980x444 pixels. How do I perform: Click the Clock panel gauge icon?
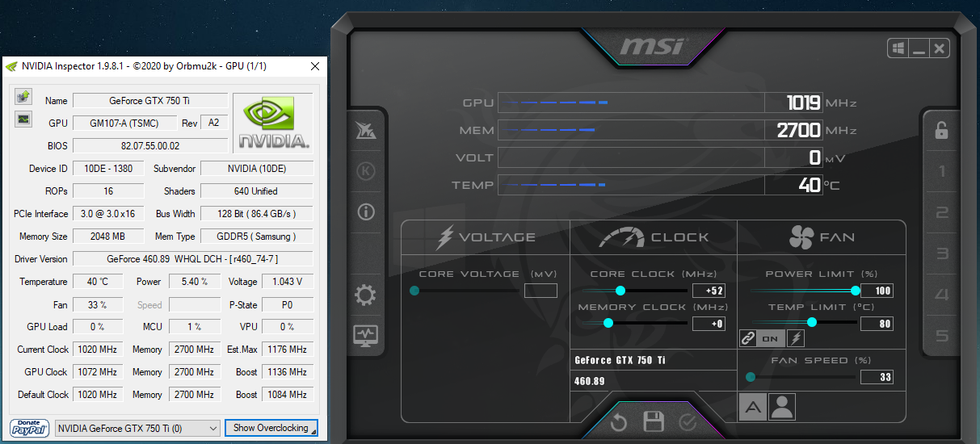[x=621, y=237]
